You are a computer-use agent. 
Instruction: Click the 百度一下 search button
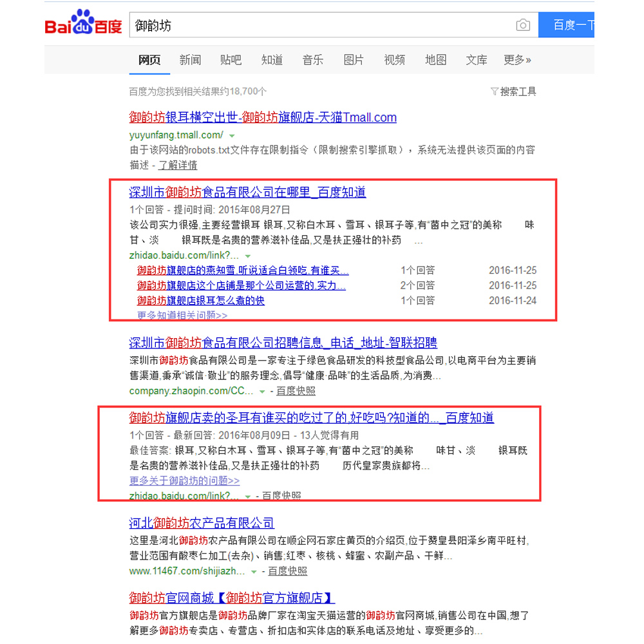(566, 25)
